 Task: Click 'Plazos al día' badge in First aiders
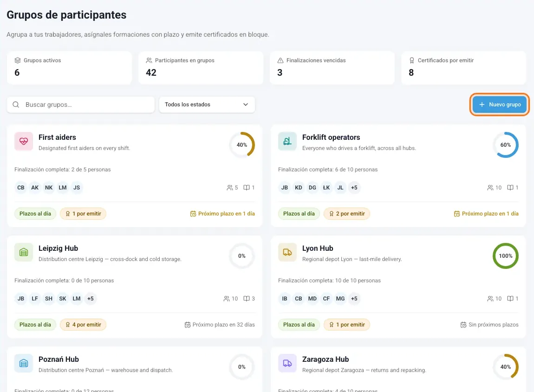35,214
